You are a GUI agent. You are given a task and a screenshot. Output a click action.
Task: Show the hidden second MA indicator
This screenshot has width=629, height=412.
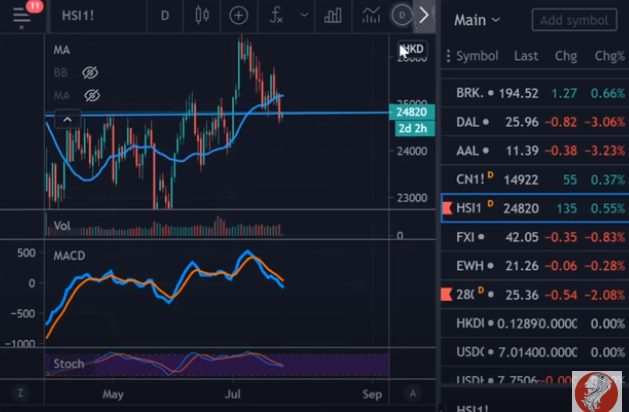(92, 95)
